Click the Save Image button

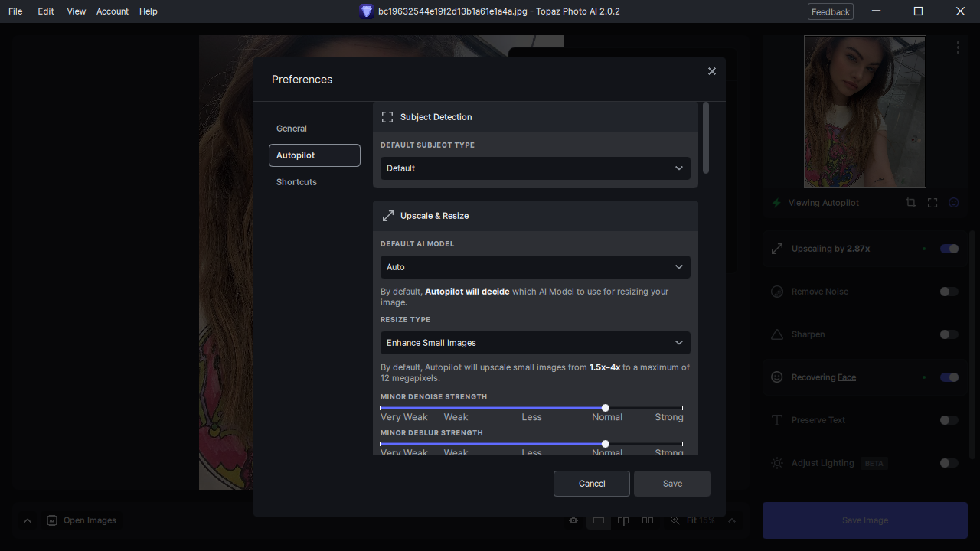pyautogui.click(x=865, y=520)
